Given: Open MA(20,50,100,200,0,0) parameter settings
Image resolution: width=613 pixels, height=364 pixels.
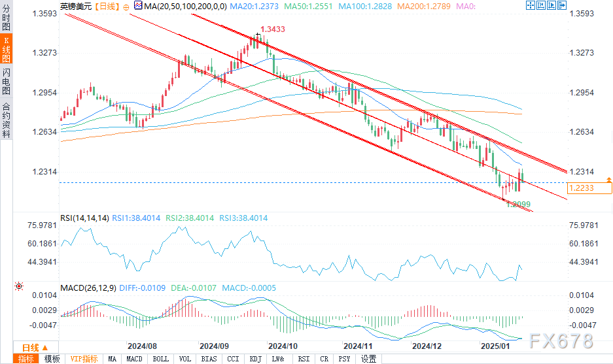Looking at the screenshot, I should click(x=185, y=7).
